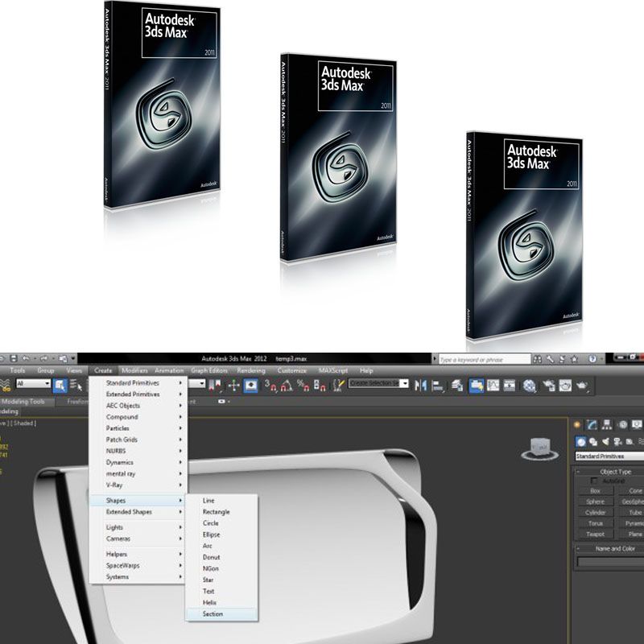Open the Rendering menu
644x644 pixels.
251,370
